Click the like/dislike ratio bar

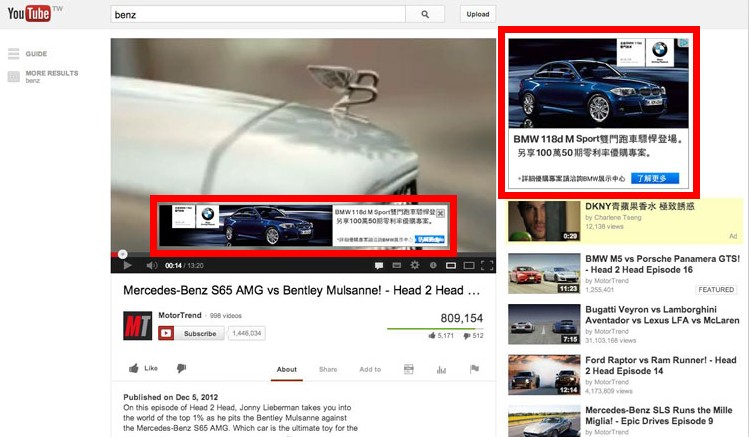coord(435,329)
